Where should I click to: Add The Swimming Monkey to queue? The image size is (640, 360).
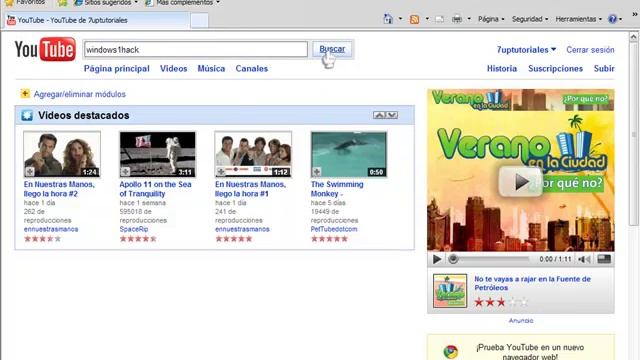pyautogui.click(x=317, y=171)
